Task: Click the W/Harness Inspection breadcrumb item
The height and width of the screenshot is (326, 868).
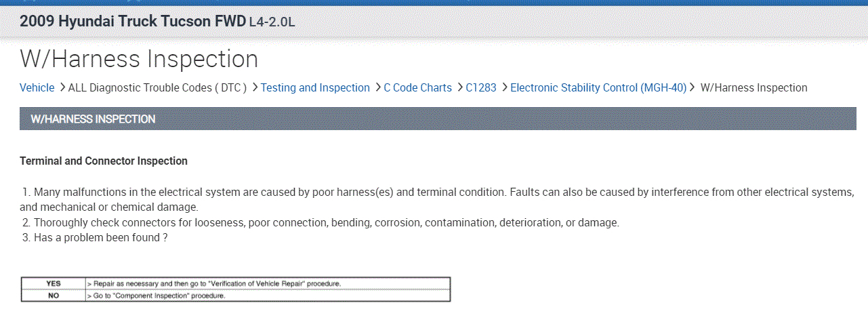Action: coord(753,88)
